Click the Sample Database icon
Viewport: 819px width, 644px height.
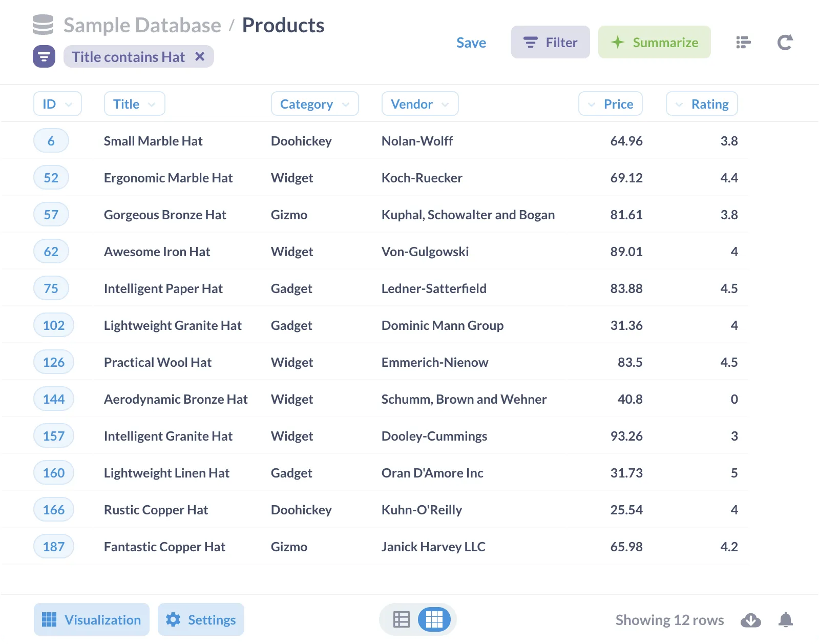pos(43,25)
